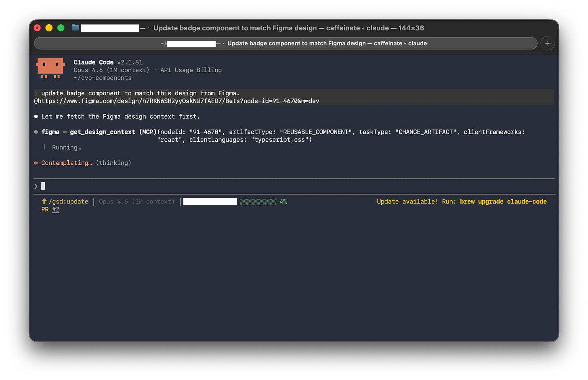Click the '~/evo-components' directory path
Screen dimensions: 588x380
coord(103,78)
